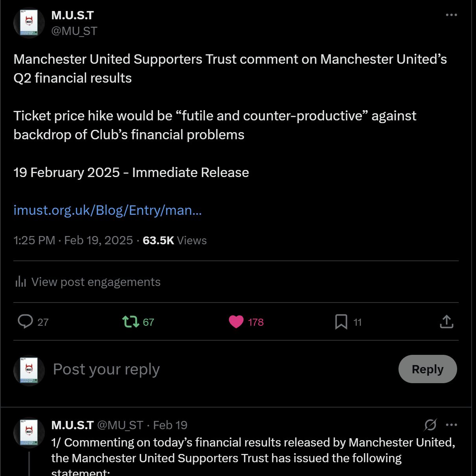
Task: View post engagements
Action: [96, 282]
